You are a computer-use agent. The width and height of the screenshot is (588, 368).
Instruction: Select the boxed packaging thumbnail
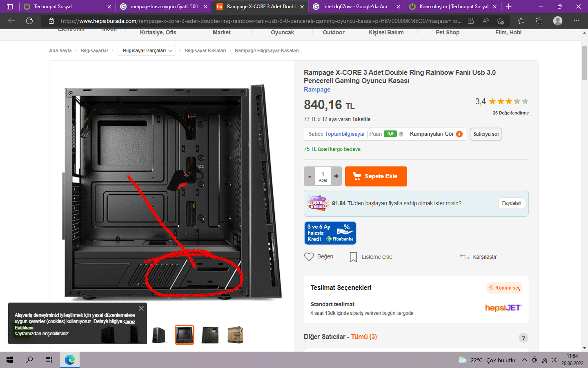[x=235, y=335]
